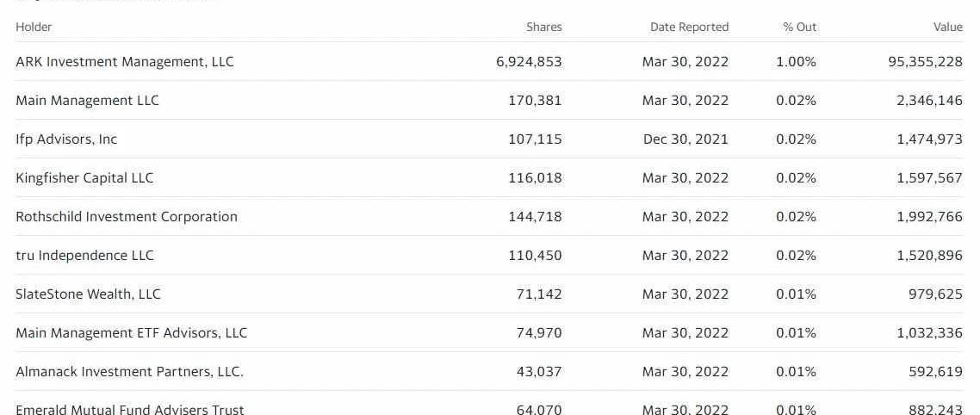
Task: Select Main Management ETF Advisors, LLC
Action: pos(131,332)
